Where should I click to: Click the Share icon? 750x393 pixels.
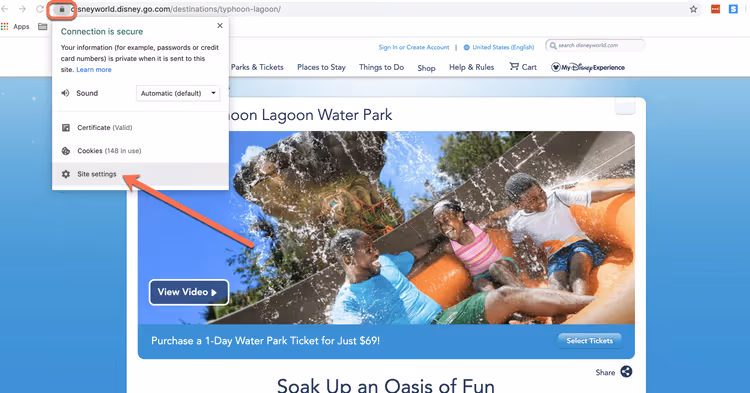coord(626,371)
